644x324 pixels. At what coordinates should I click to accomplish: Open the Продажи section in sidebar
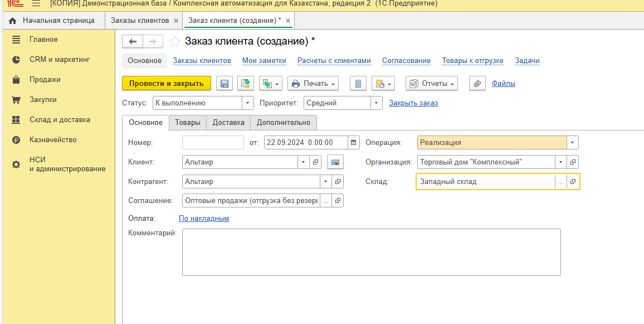pyautogui.click(x=45, y=80)
